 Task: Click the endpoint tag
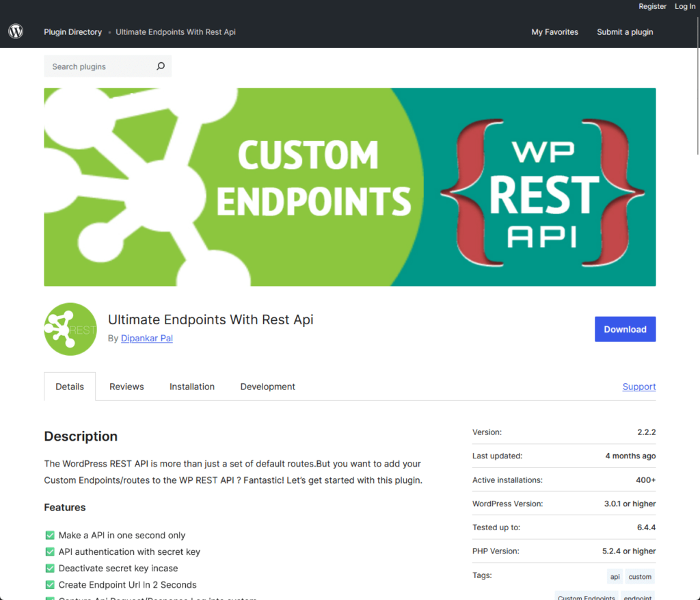point(638,596)
